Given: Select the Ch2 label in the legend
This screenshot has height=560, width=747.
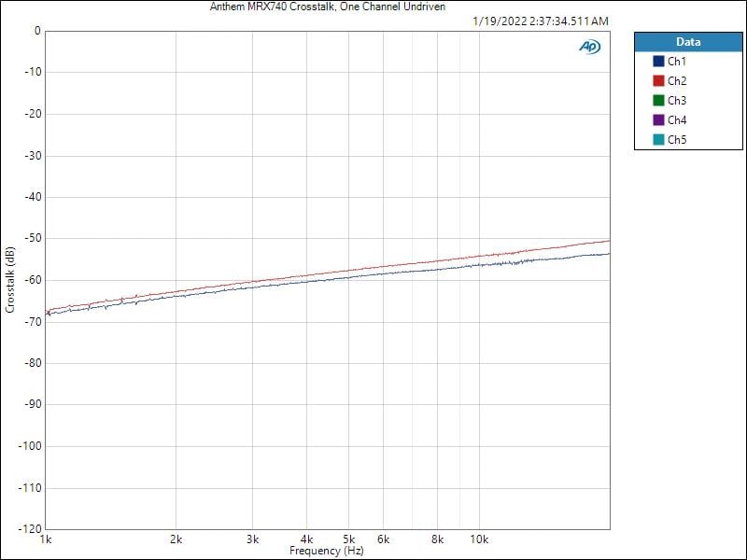Looking at the screenshot, I should [677, 81].
